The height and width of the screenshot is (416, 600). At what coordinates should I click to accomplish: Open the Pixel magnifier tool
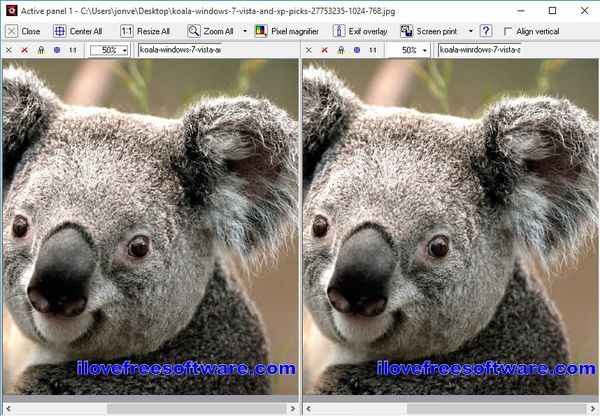(289, 31)
